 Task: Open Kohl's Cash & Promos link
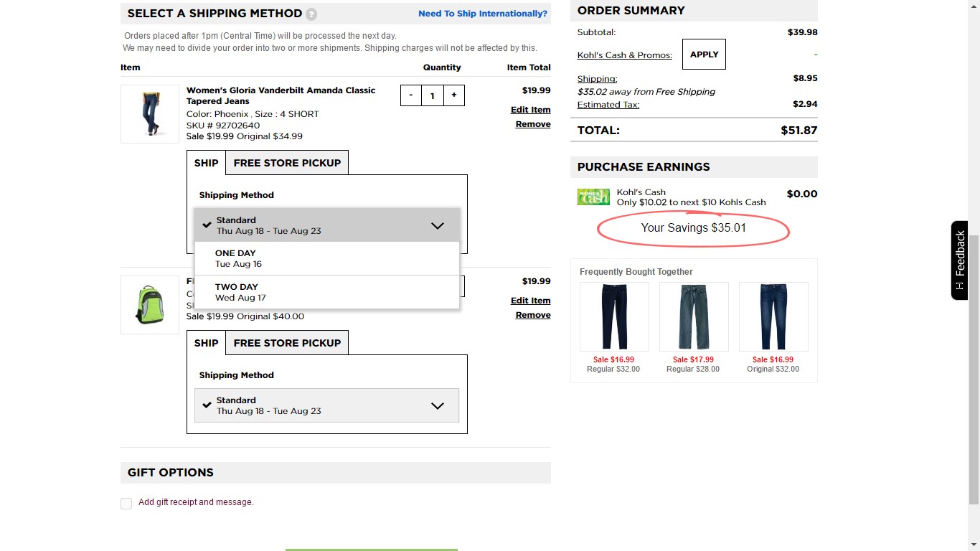[625, 55]
